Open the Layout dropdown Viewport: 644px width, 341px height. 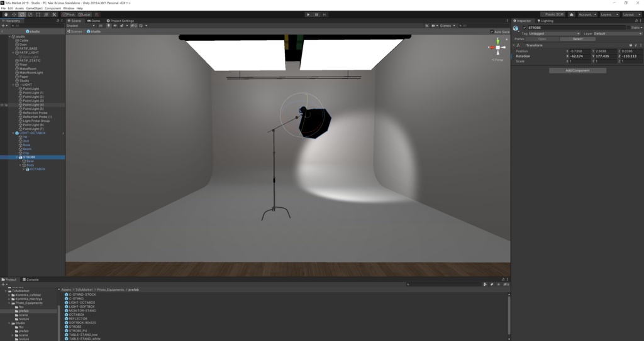tap(631, 14)
